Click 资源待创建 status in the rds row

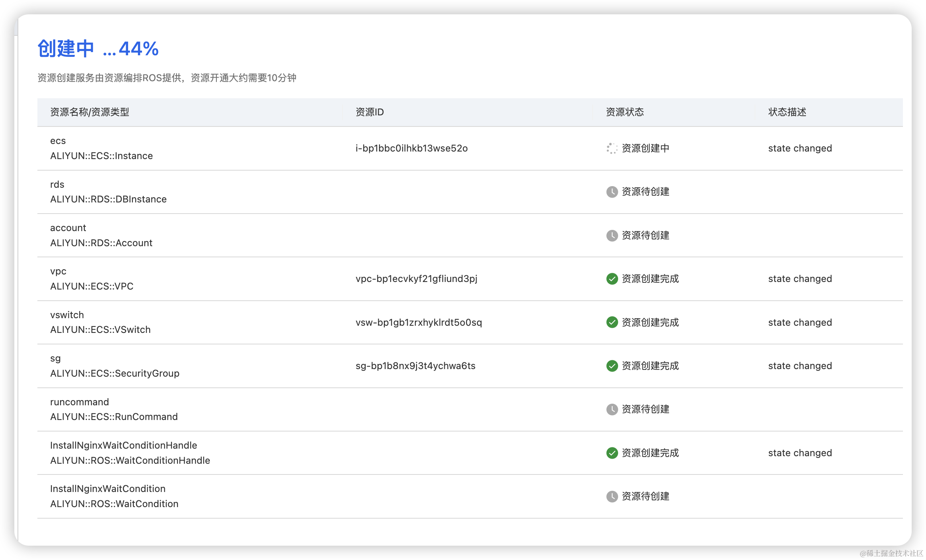pyautogui.click(x=646, y=192)
